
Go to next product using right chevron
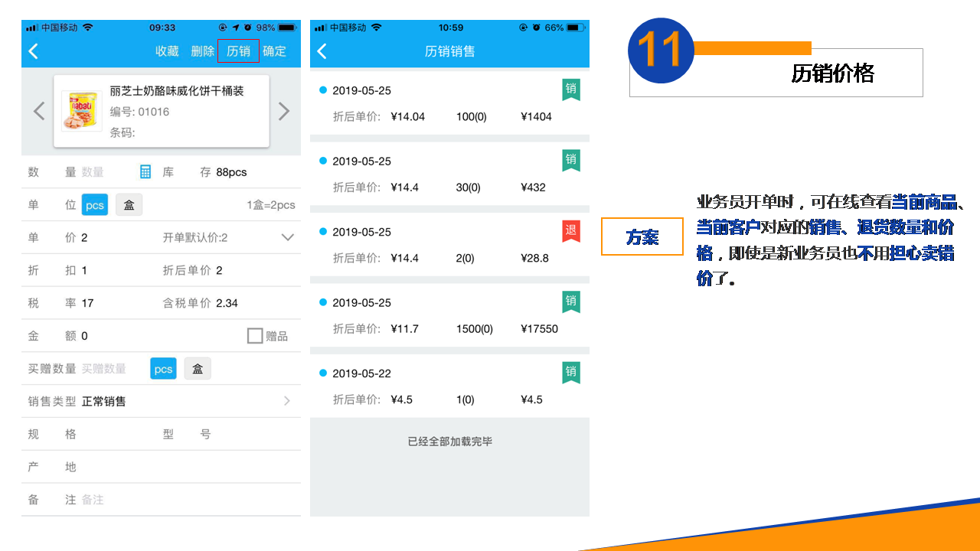click(284, 112)
